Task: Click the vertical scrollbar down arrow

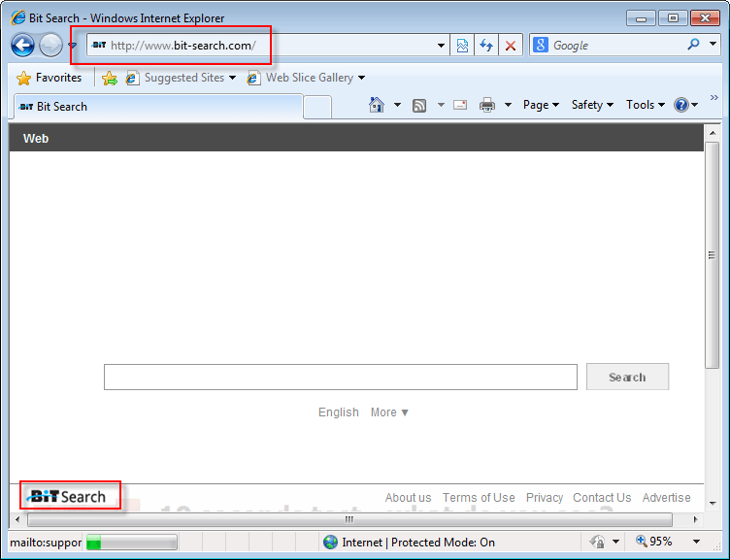Action: pos(713,503)
